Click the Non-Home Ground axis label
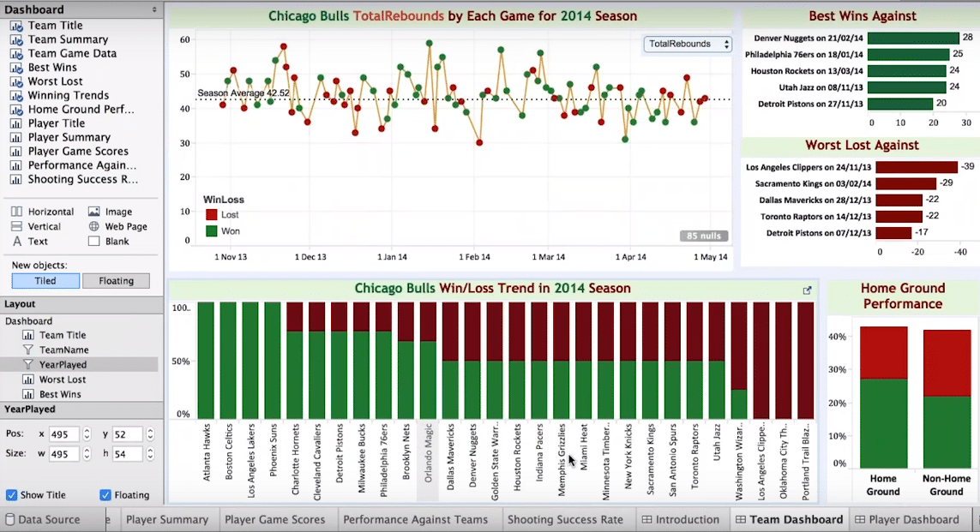This screenshot has height=532, width=980. (x=947, y=485)
